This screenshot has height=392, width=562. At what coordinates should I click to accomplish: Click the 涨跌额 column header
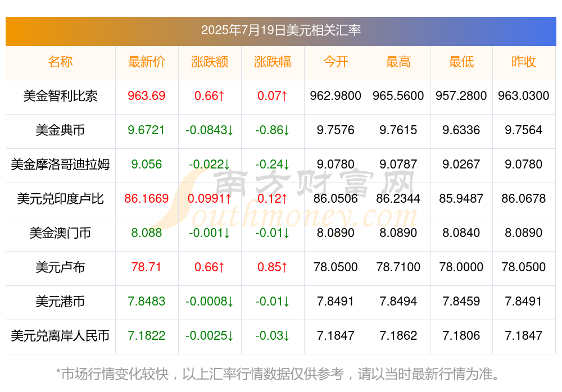point(209,62)
